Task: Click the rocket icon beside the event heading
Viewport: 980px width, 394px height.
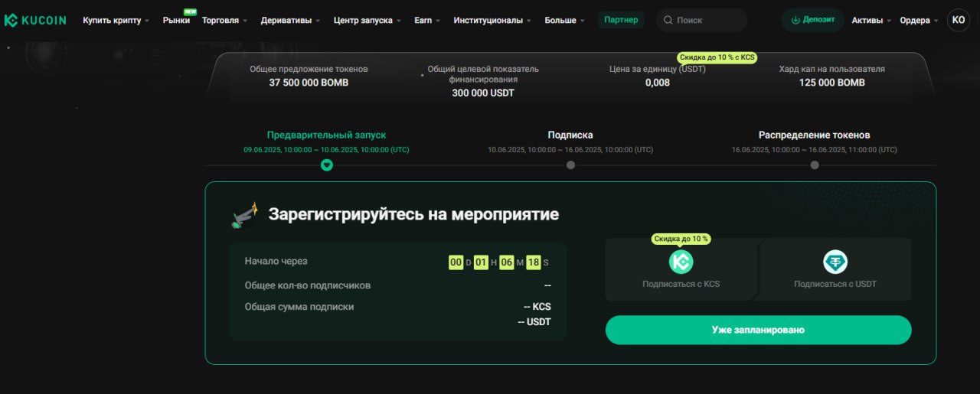Action: pos(245,215)
